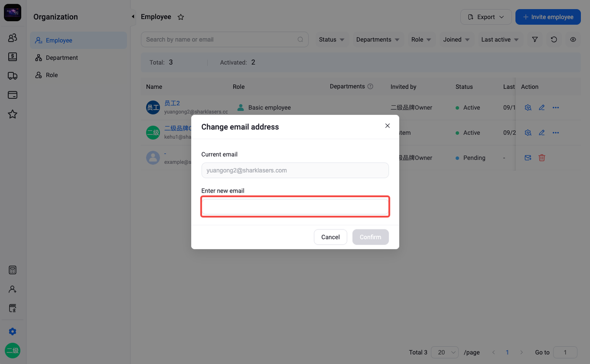Select Employee in Organization menu
Screen dimensions: 590x364
(x=78, y=40)
